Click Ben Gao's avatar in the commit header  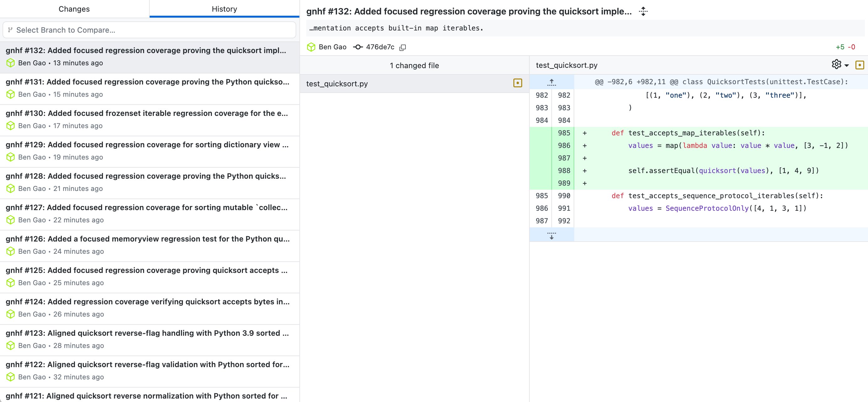[x=311, y=47]
